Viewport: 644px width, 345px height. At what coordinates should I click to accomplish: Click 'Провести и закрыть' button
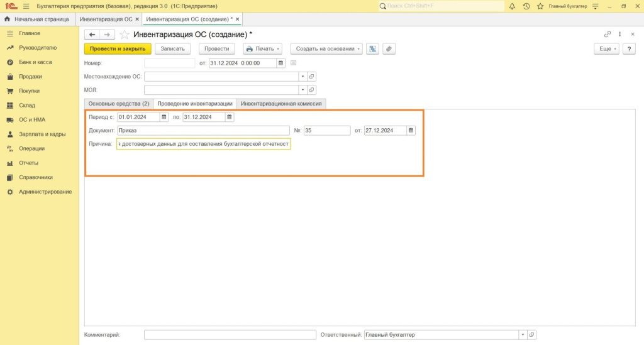coord(118,48)
